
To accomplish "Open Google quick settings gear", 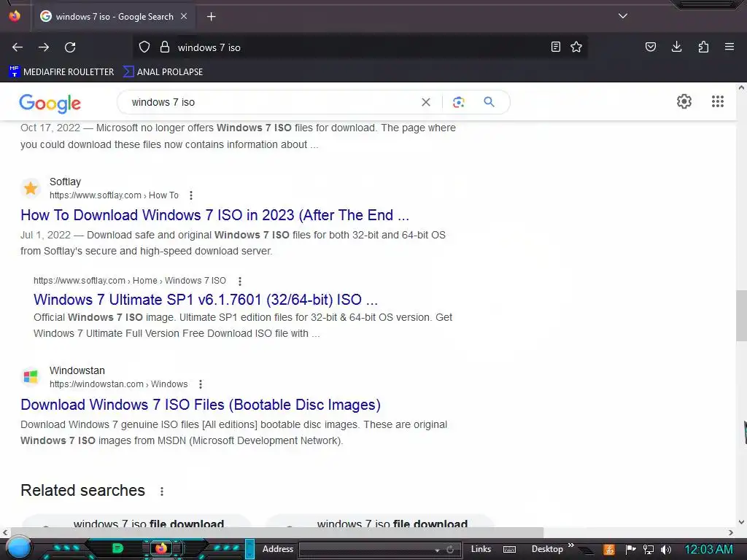I will [684, 101].
